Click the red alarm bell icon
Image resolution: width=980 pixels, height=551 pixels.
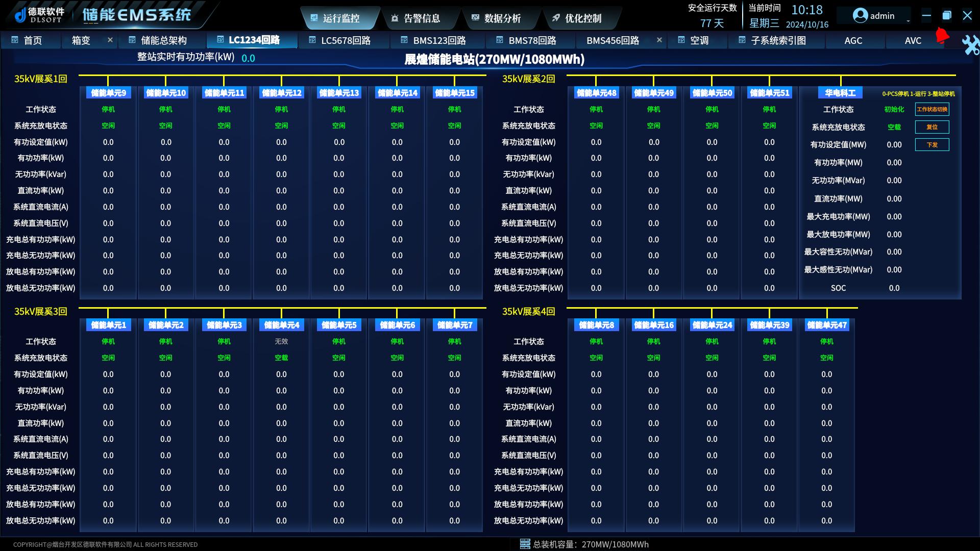[x=942, y=36]
